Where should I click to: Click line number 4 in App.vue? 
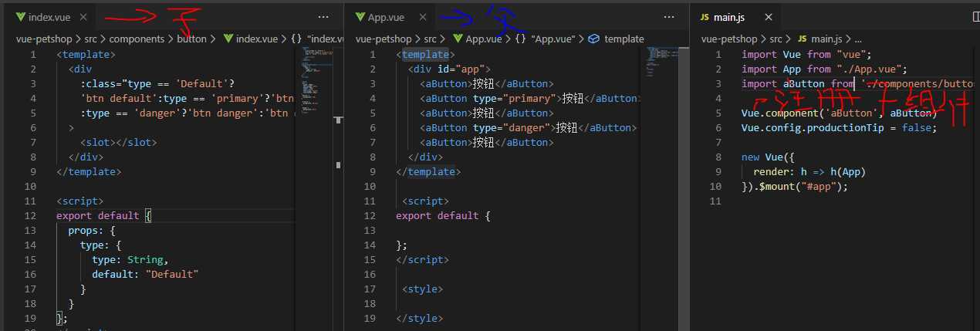[373, 99]
